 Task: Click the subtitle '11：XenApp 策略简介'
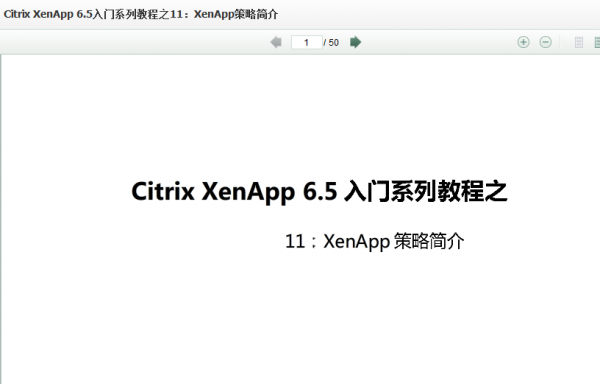[x=375, y=241]
